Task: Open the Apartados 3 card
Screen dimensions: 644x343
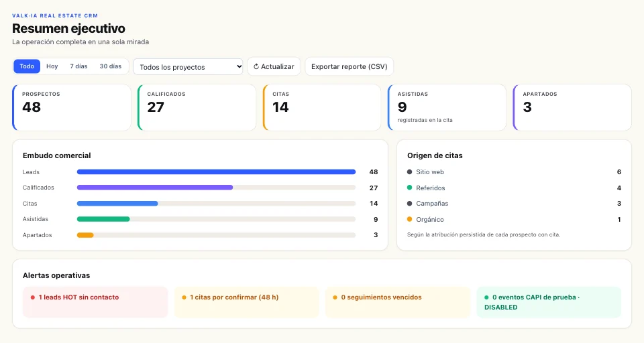Action: pyautogui.click(x=572, y=107)
